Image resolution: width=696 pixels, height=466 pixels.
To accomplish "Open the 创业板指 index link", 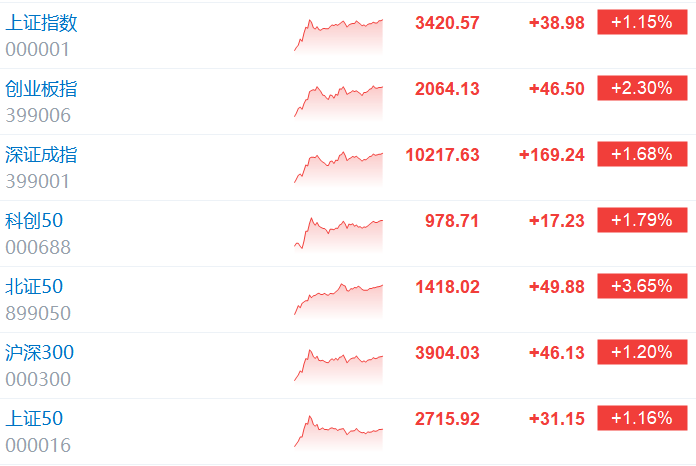I will coord(41,89).
